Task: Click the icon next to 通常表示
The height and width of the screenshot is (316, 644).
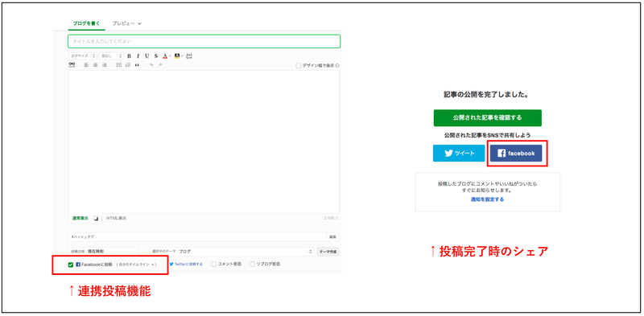Action: coord(96,219)
